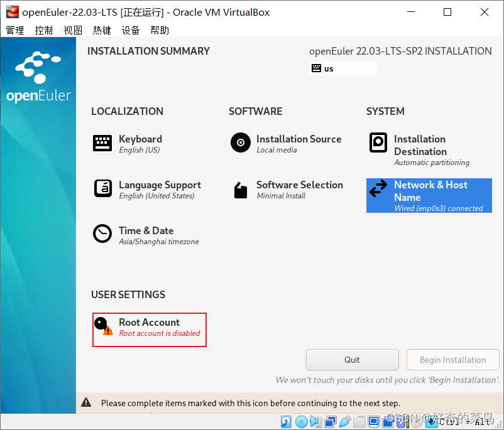504x430 pixels.
Task: Click the network adapters status icon
Action: (331, 421)
